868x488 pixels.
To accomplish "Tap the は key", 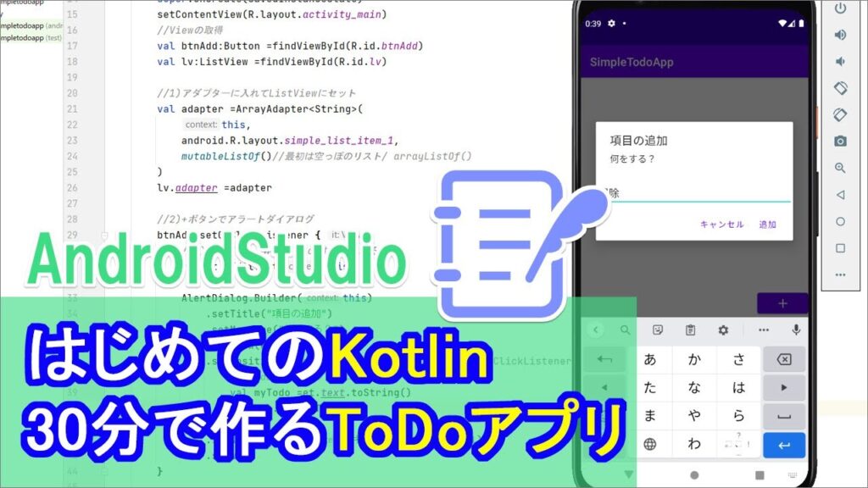I will click(x=739, y=387).
